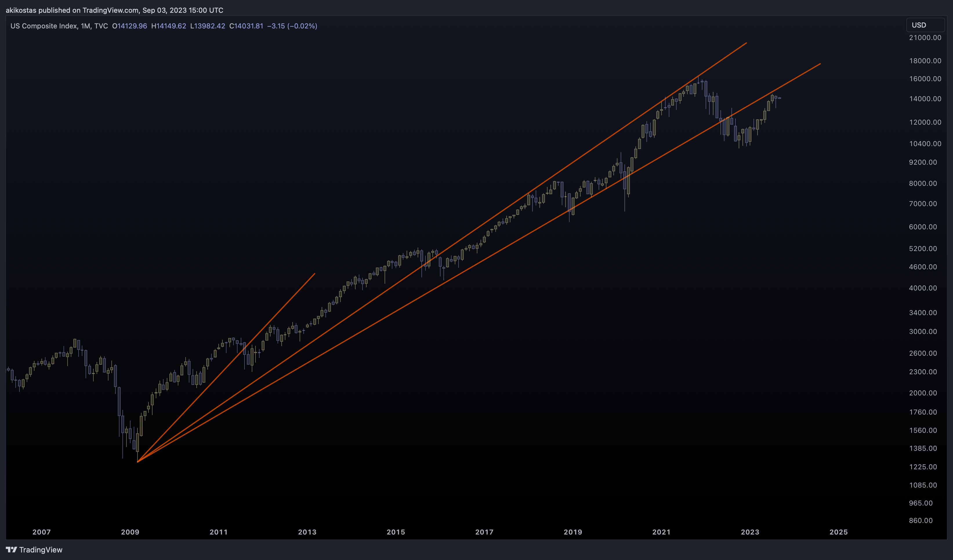This screenshot has height=560, width=953.
Task: Click the 2021 time axis label
Action: point(662,532)
